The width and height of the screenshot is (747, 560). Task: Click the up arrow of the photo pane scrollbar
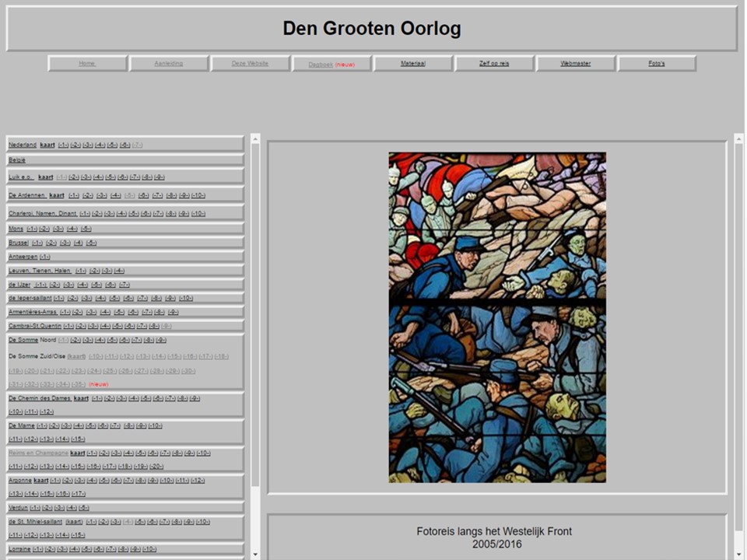pyautogui.click(x=739, y=139)
